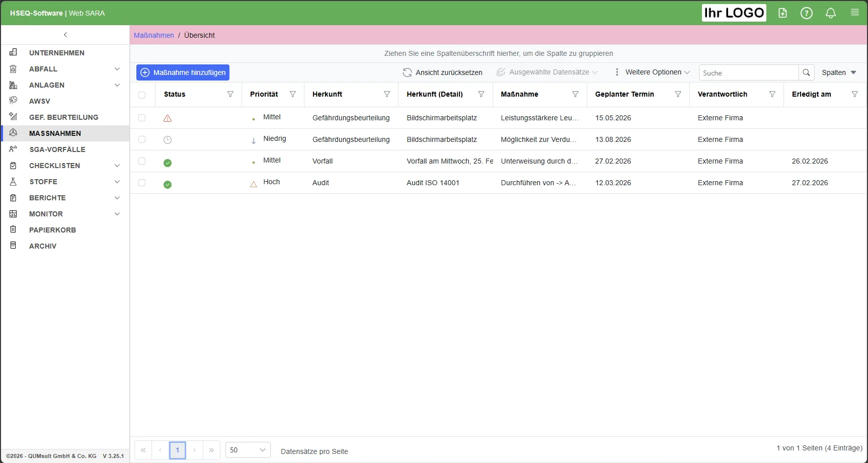Open the Spalten column chooser dropdown
The width and height of the screenshot is (868, 463).
839,72
